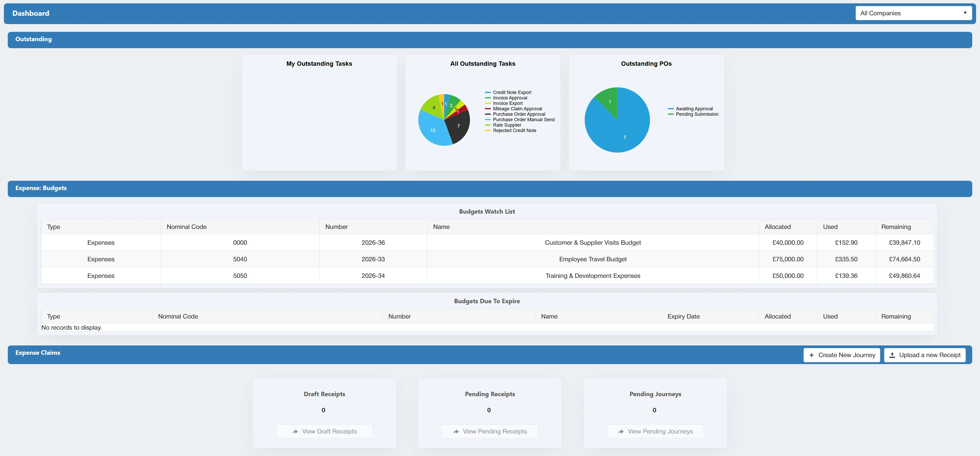This screenshot has width=980, height=456.
Task: Toggle Credit Note Export legend swatch
Action: click(488, 92)
